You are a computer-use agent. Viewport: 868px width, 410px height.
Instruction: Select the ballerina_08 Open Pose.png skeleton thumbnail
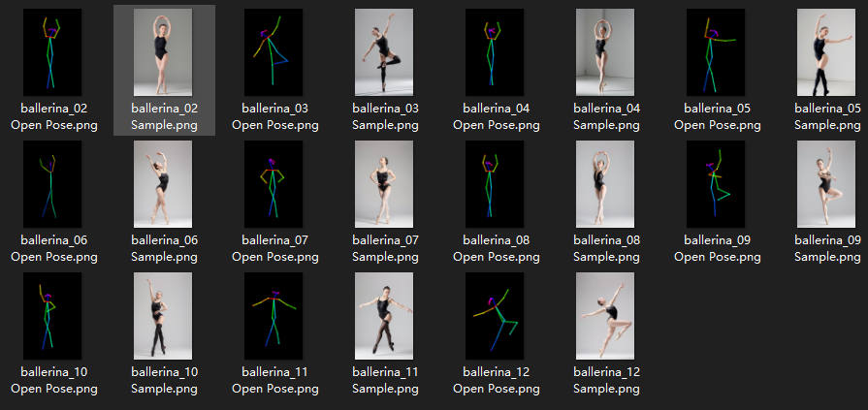[x=495, y=184]
